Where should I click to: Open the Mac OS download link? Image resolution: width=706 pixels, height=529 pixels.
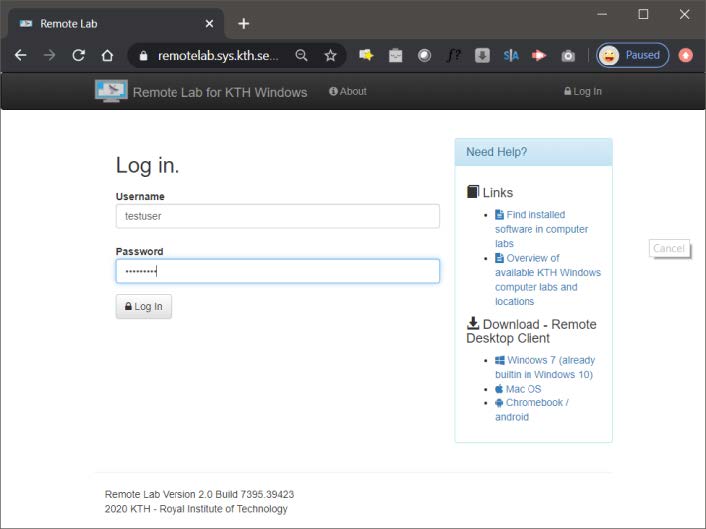coord(523,389)
